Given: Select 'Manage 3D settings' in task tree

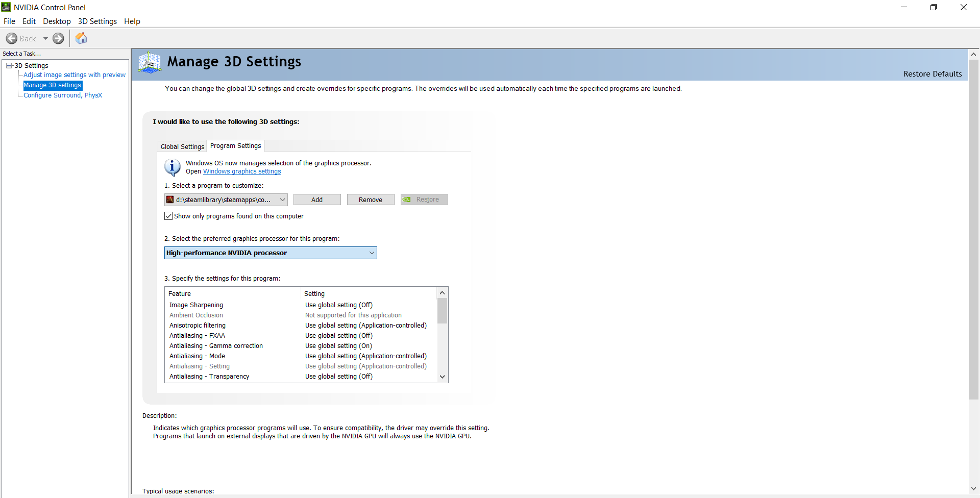Looking at the screenshot, I should click(52, 85).
